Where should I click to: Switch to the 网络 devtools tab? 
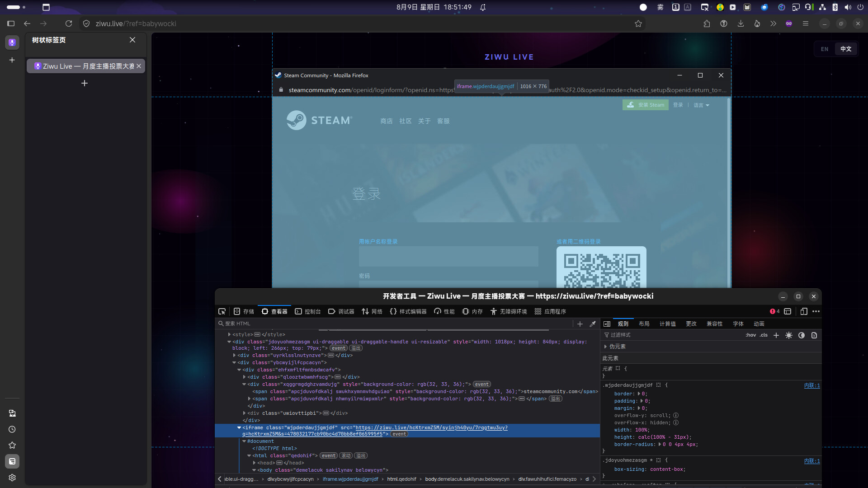tap(372, 311)
